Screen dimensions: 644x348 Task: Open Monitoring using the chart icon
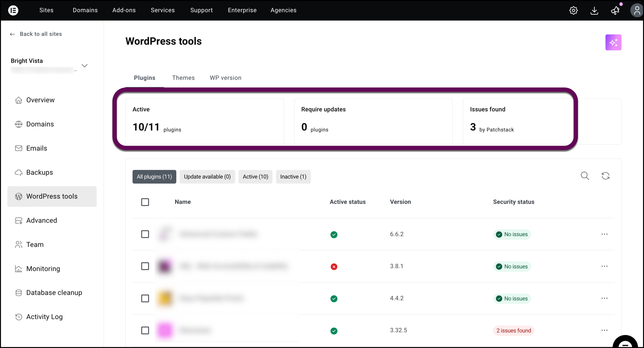tap(19, 269)
